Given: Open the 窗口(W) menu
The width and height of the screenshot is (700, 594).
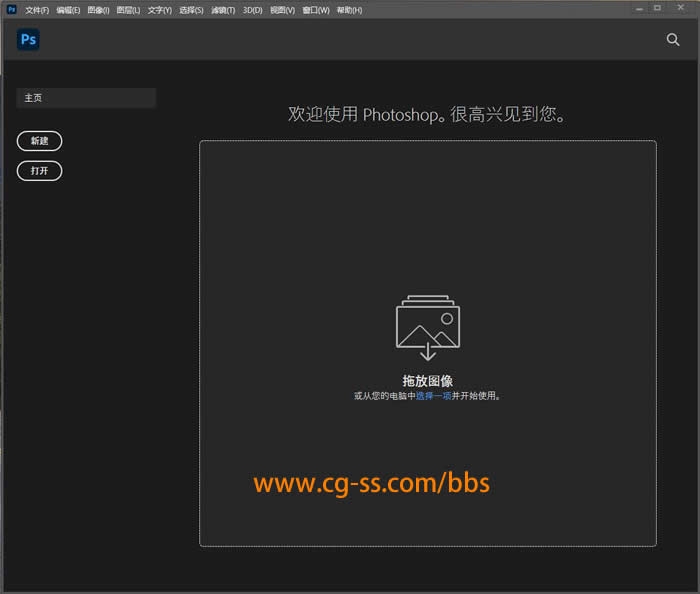Looking at the screenshot, I should pos(316,10).
